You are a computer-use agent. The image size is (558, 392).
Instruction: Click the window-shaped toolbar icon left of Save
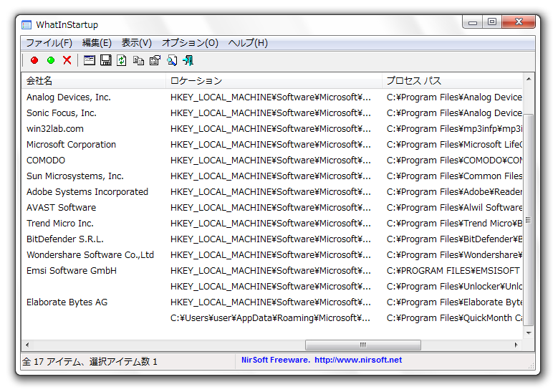[90, 60]
